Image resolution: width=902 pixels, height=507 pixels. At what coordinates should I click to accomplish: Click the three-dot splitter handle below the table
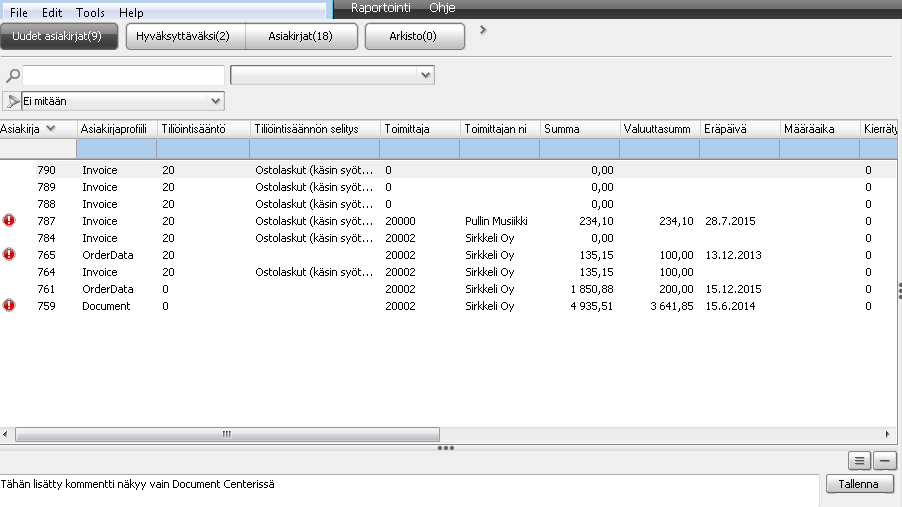[x=446, y=448]
